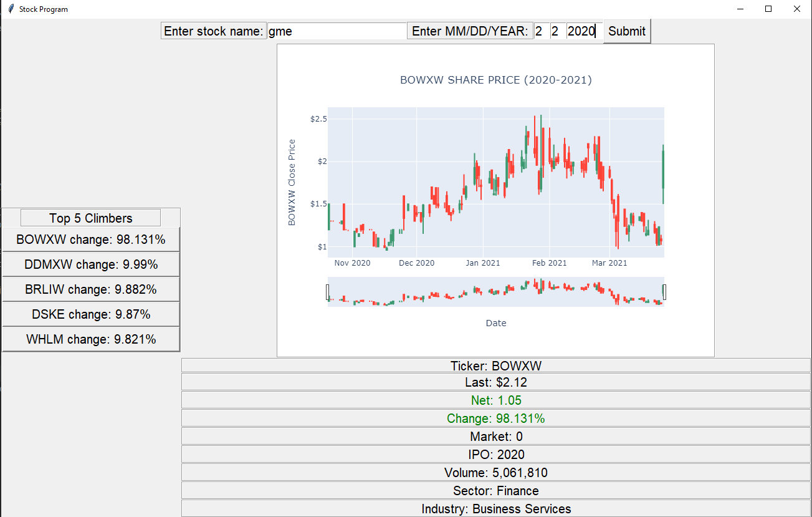Click the WHLM change: 9.821% entry
This screenshot has height=517, width=812.
point(90,339)
